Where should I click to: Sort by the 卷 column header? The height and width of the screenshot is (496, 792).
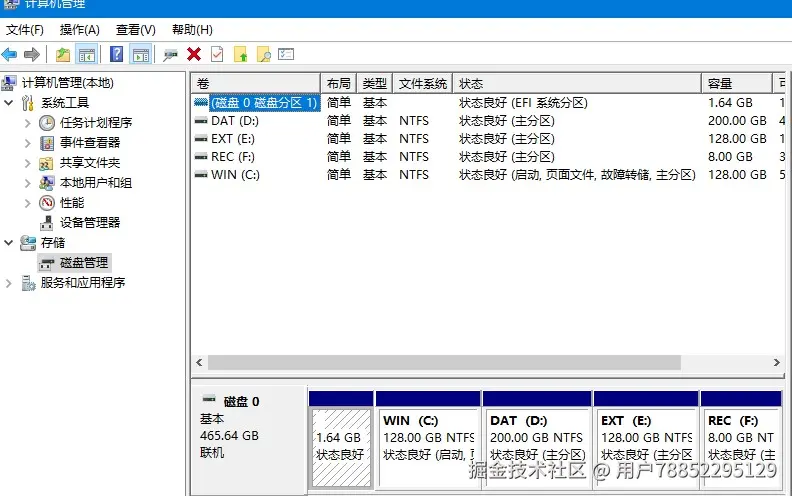(x=256, y=84)
